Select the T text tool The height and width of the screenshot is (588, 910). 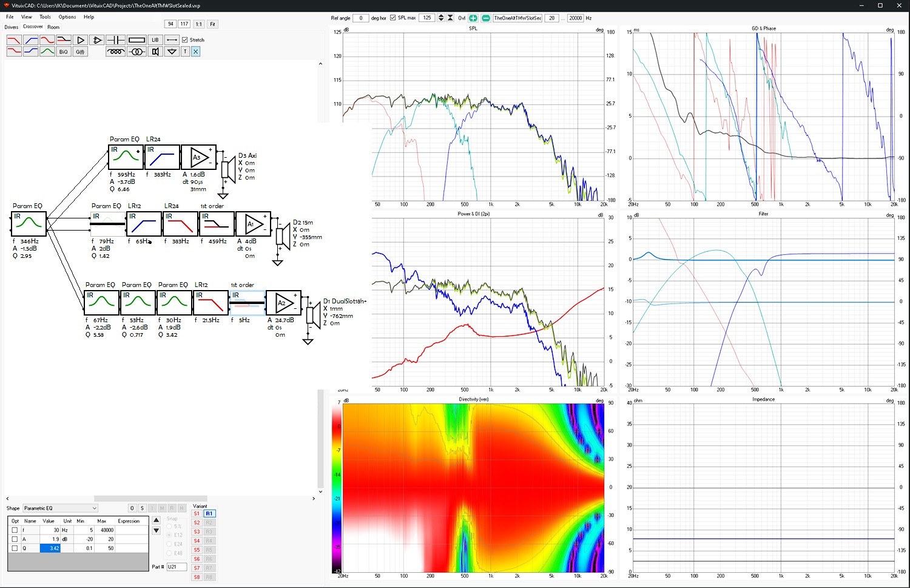coord(185,52)
